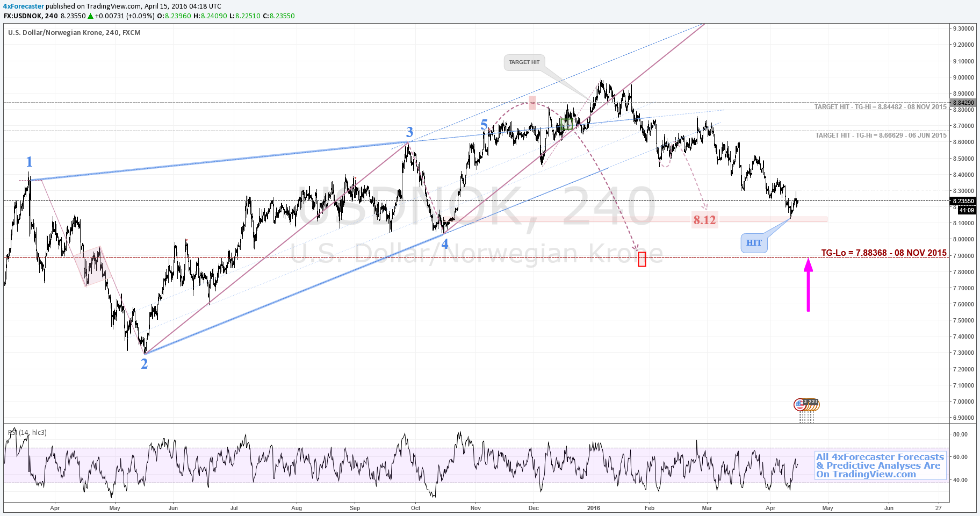Screen dimensions: 980x516
Task: Select the small green box on the chart
Action: [x=566, y=124]
